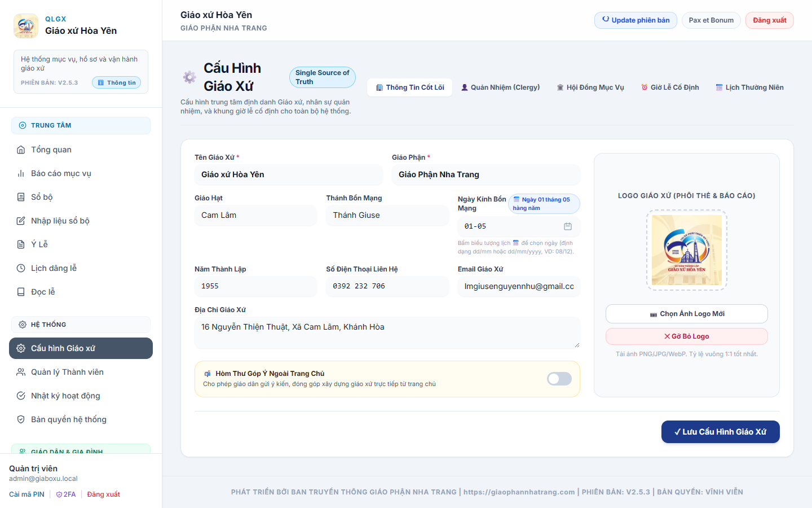
Task: Click the Ý Lễ document icon
Action: [21, 244]
